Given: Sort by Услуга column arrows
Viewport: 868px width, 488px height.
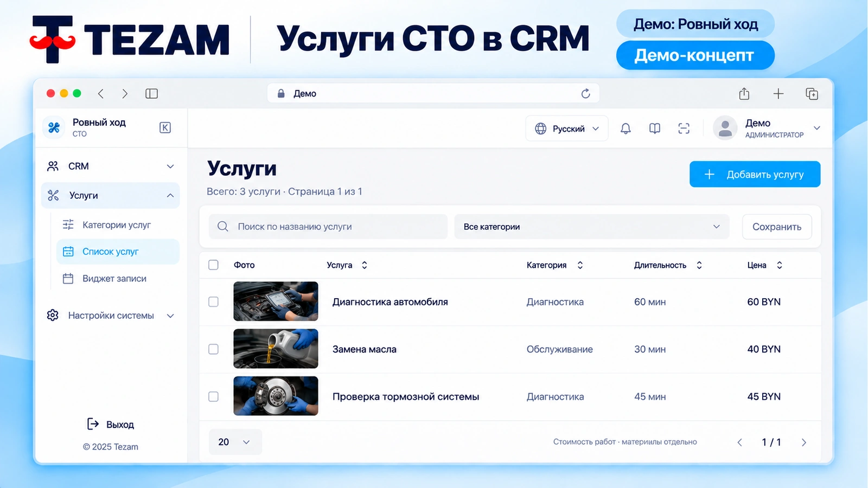Looking at the screenshot, I should point(365,265).
